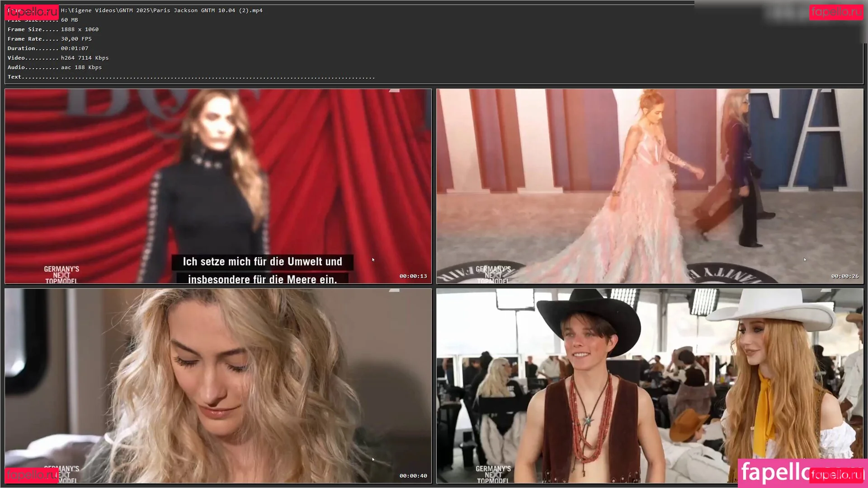Click the Frame Size 1888 x 1060 line
868x488 pixels.
53,29
